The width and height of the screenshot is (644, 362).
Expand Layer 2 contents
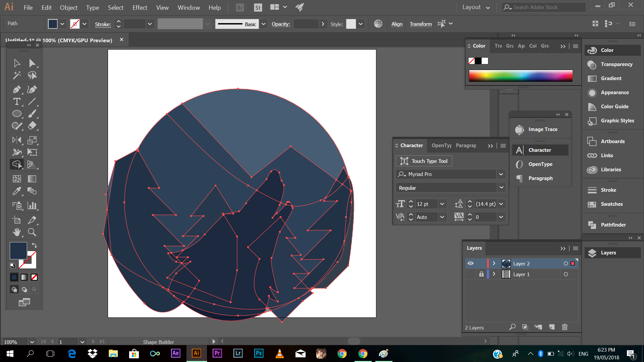(494, 263)
